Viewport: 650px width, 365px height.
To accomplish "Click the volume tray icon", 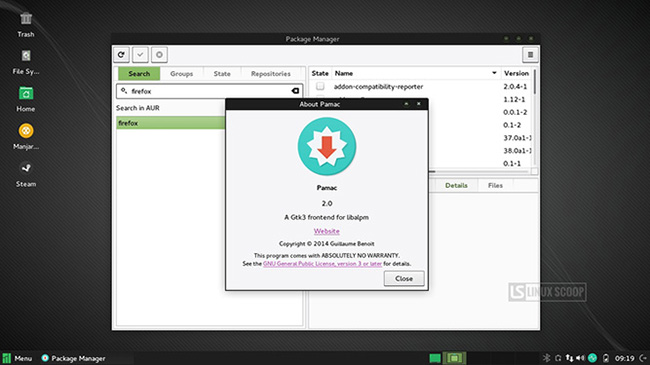I will coord(580,358).
